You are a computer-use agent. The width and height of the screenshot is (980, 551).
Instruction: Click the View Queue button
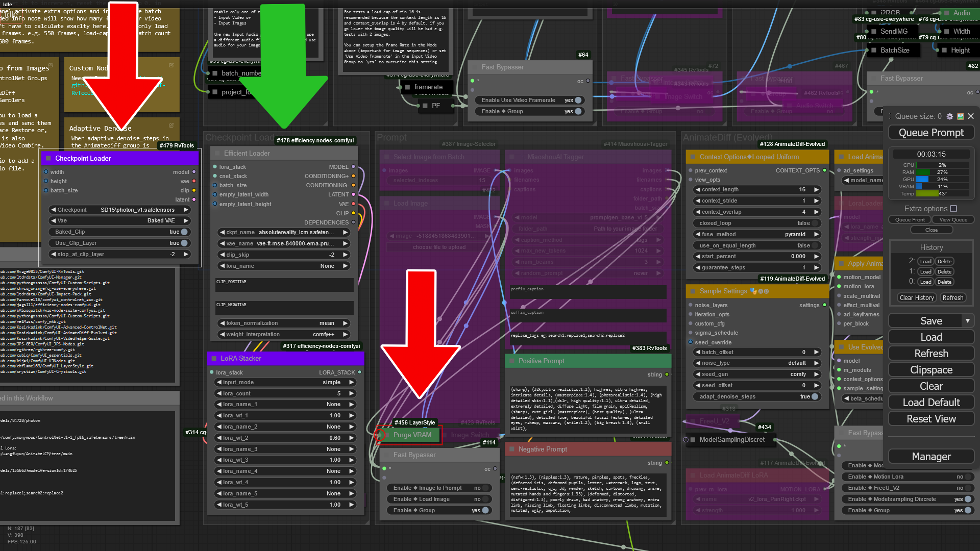click(x=953, y=220)
